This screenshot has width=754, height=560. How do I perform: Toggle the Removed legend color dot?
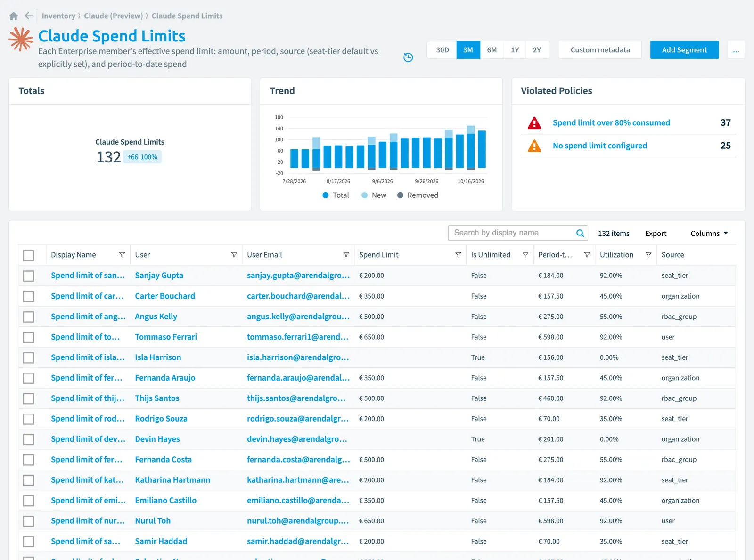coord(400,195)
